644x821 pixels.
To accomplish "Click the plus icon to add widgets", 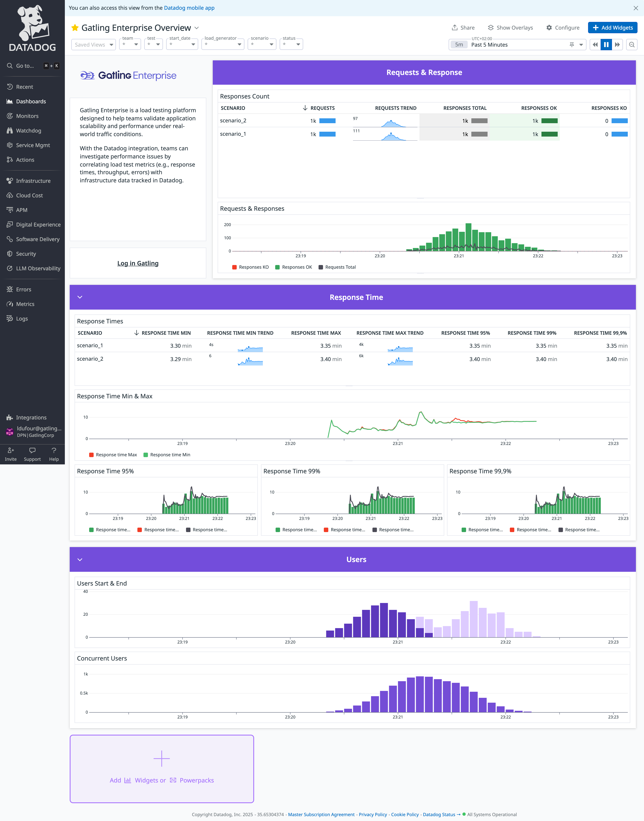I will 161,758.
